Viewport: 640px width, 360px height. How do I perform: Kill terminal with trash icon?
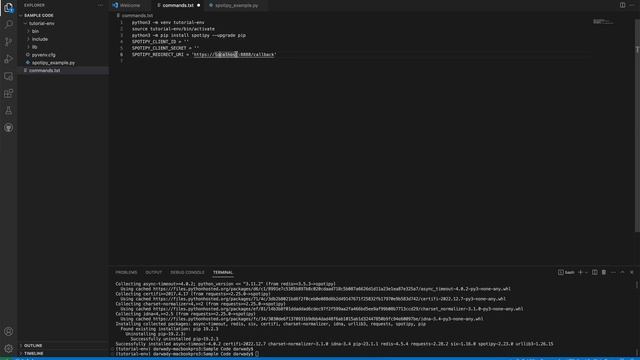(x=604, y=272)
